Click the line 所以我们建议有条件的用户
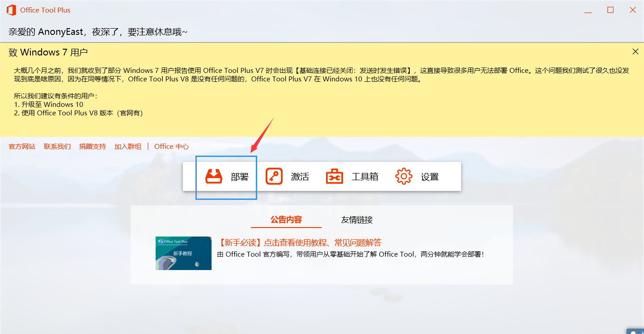This screenshot has width=644, height=334. [x=55, y=96]
